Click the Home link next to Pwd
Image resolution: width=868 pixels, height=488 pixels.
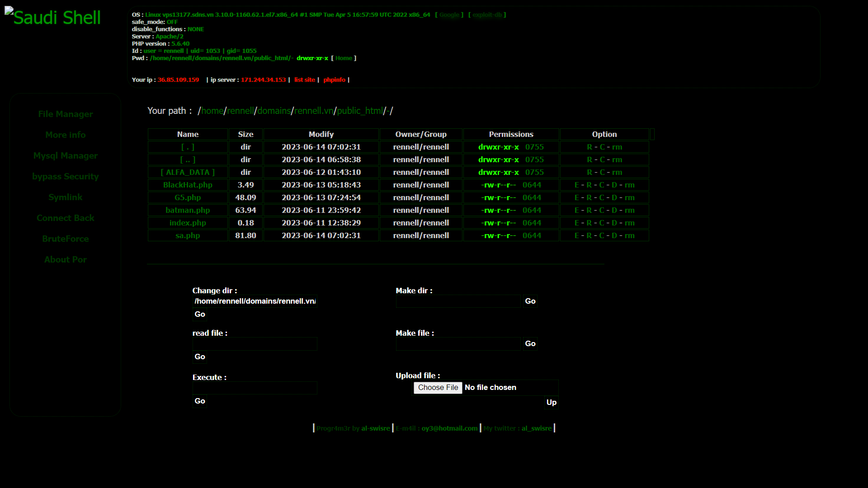[x=344, y=58]
